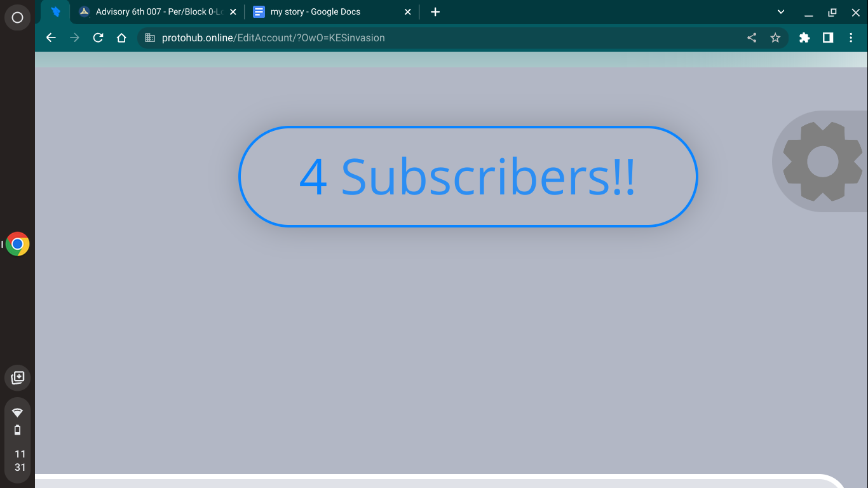The image size is (868, 488).
Task: Reload the current page
Action: click(98, 37)
